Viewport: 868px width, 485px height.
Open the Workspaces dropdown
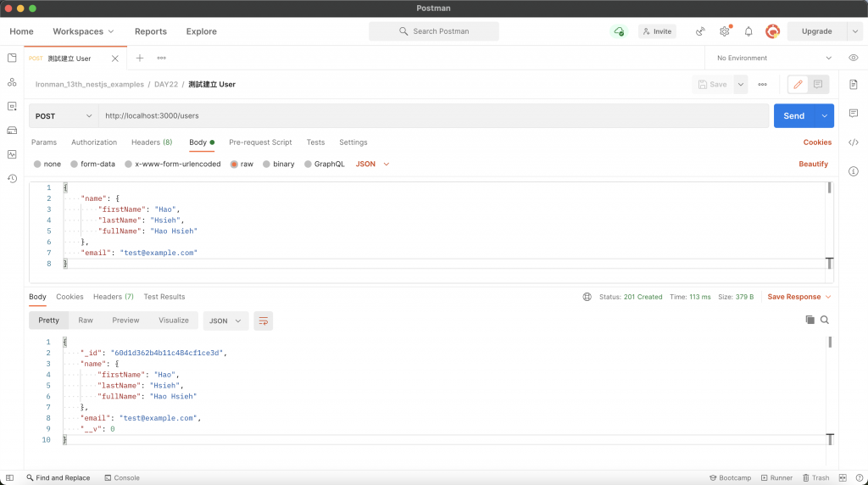[x=84, y=31]
